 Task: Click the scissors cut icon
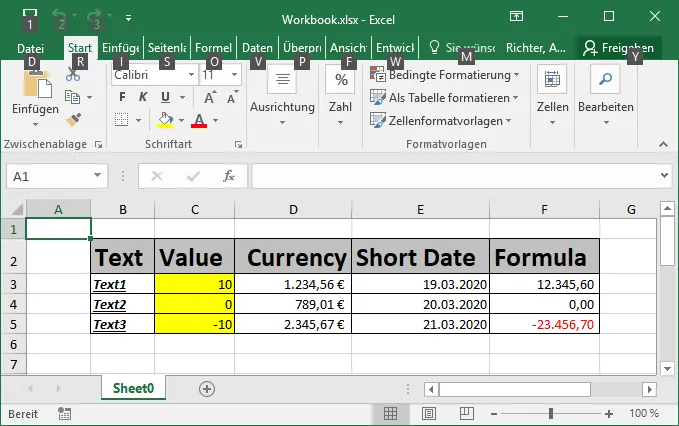click(x=73, y=74)
